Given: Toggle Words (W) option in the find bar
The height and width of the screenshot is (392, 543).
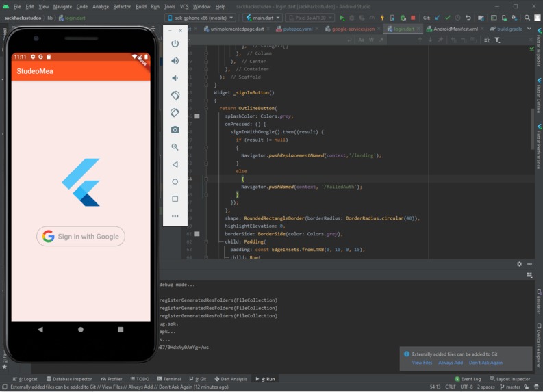Looking at the screenshot, I should coord(371,40).
